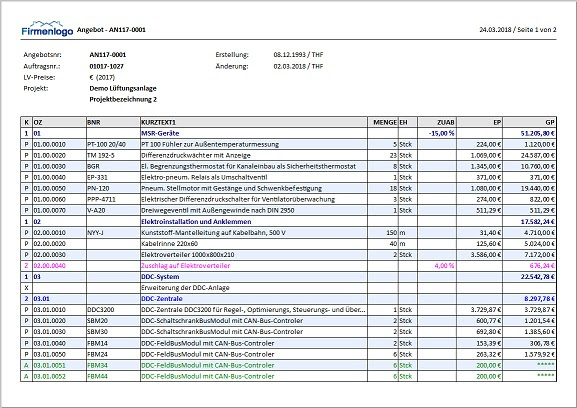Click the Firmenlogo company logo
577x408 pixels.
[47, 29]
